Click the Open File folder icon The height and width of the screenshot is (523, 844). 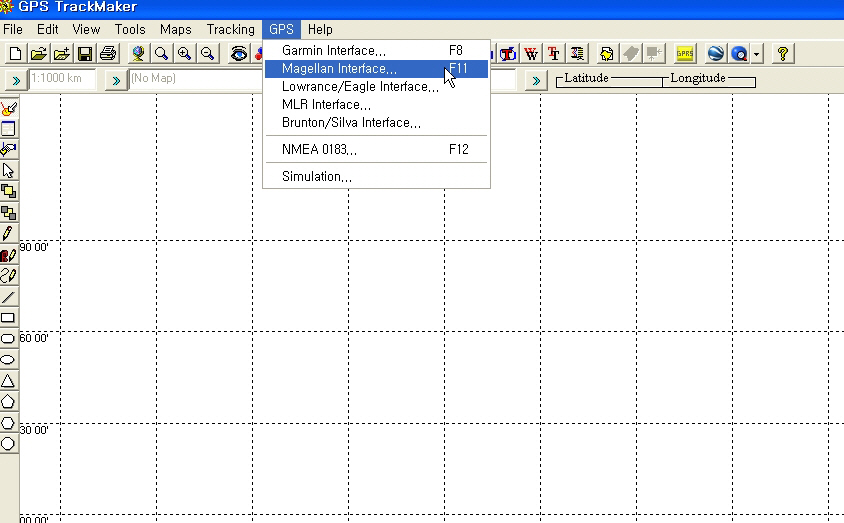[39, 54]
